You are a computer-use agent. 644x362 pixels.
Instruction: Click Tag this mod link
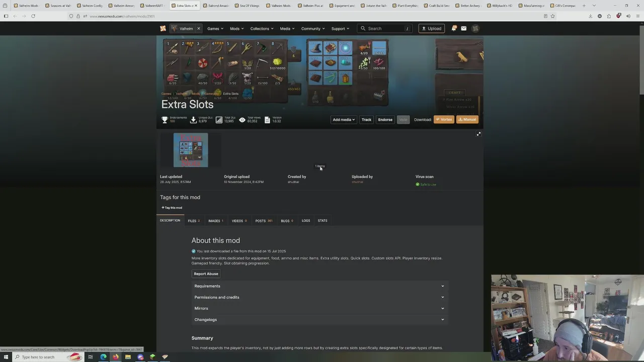coord(172,208)
